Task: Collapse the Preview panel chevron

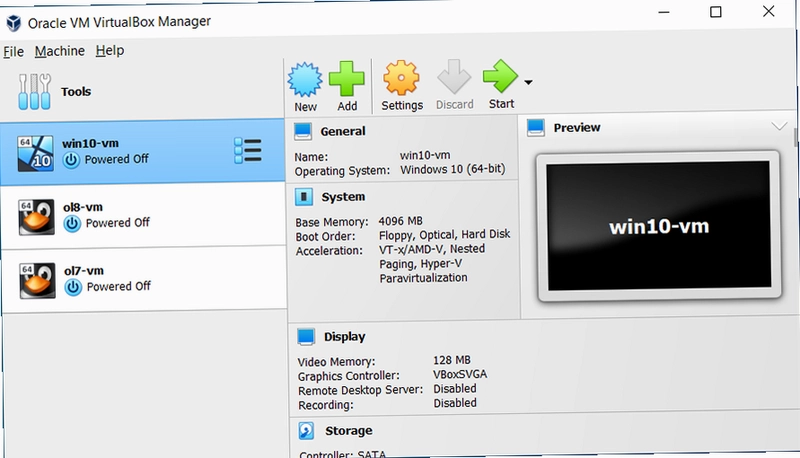Action: click(779, 126)
